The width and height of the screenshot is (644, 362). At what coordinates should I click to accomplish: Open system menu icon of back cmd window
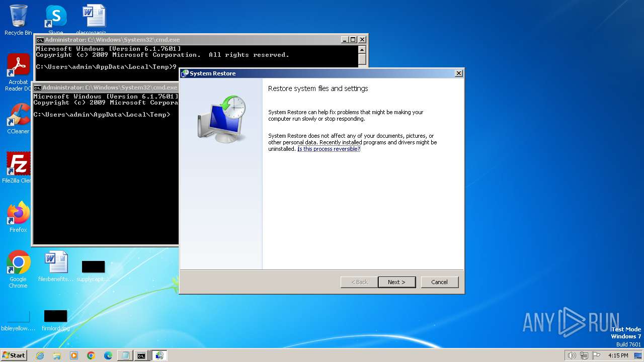40,40
